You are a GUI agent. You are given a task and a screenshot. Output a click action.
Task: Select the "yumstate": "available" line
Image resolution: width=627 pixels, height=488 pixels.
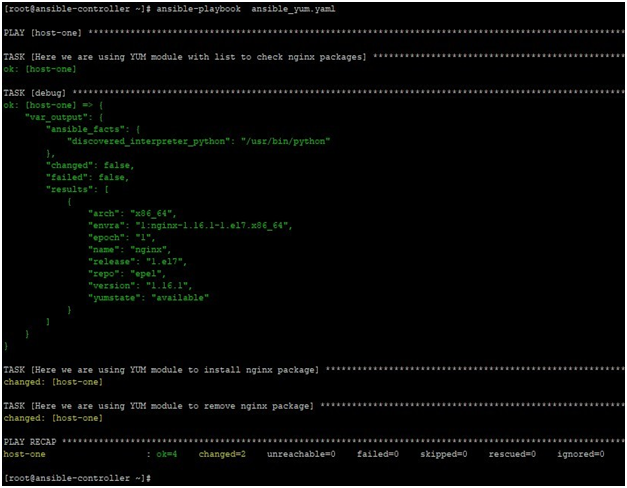pos(148,298)
